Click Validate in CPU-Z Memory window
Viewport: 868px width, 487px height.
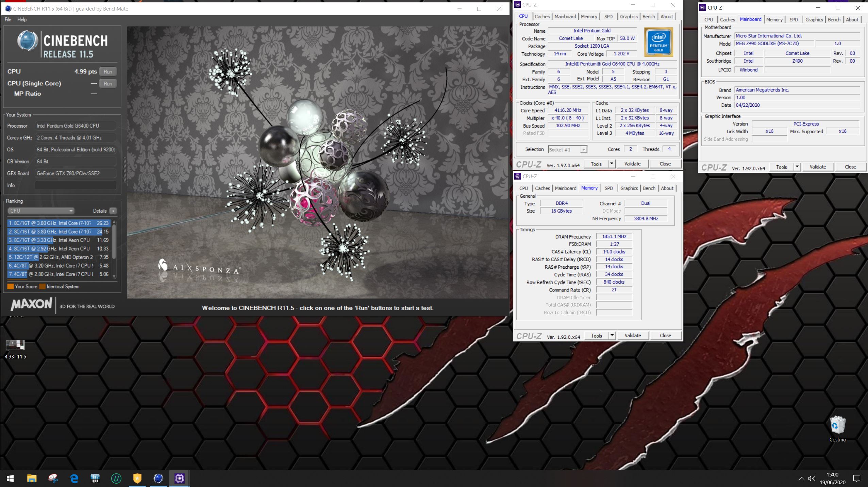tap(633, 336)
